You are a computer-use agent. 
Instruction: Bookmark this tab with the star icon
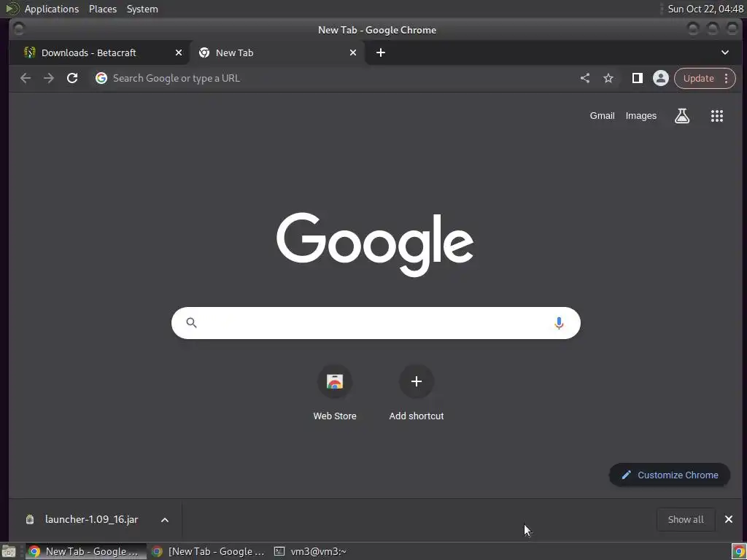coord(608,78)
